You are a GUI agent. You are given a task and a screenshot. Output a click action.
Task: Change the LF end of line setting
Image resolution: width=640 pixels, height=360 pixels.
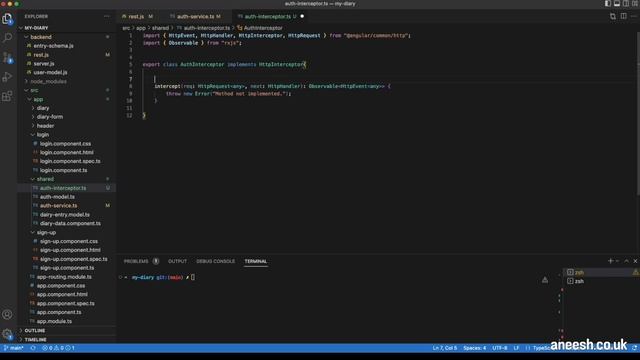(516, 348)
